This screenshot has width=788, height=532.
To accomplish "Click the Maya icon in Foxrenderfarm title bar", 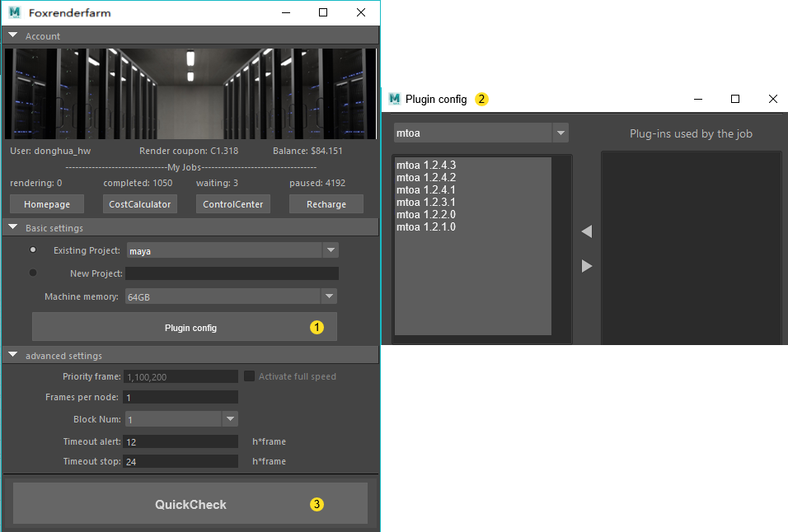I will coord(15,12).
